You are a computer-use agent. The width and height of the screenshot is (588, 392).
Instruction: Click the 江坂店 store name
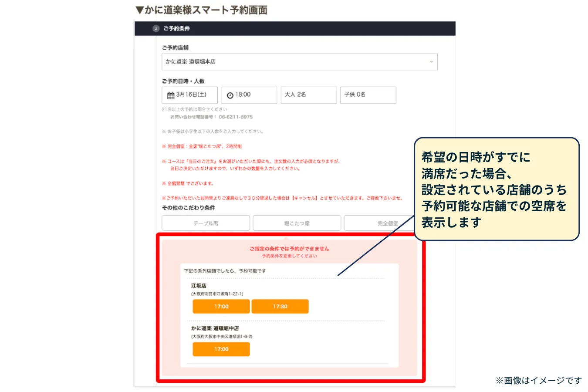point(199,286)
